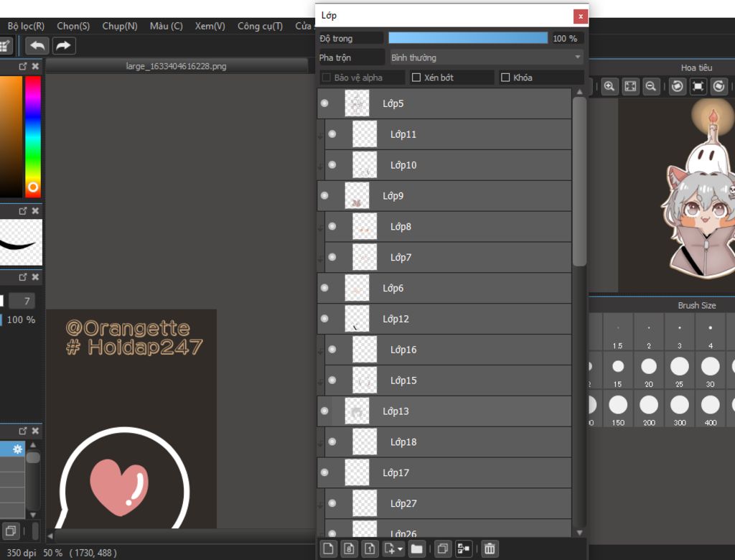The image size is (735, 560).
Task: Close the brush control panel
Action: coord(35,277)
